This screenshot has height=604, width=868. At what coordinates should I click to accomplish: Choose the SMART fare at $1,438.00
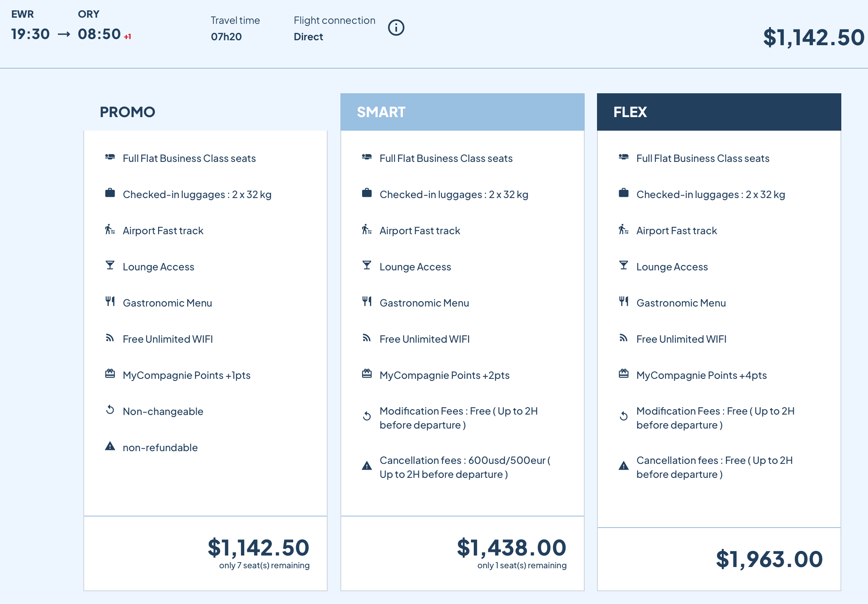tap(511, 548)
